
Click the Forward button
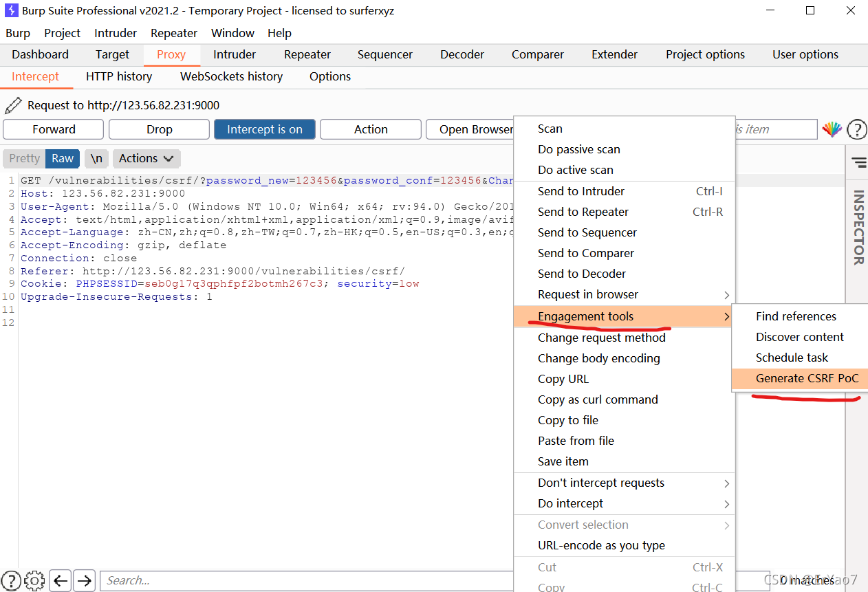click(54, 129)
